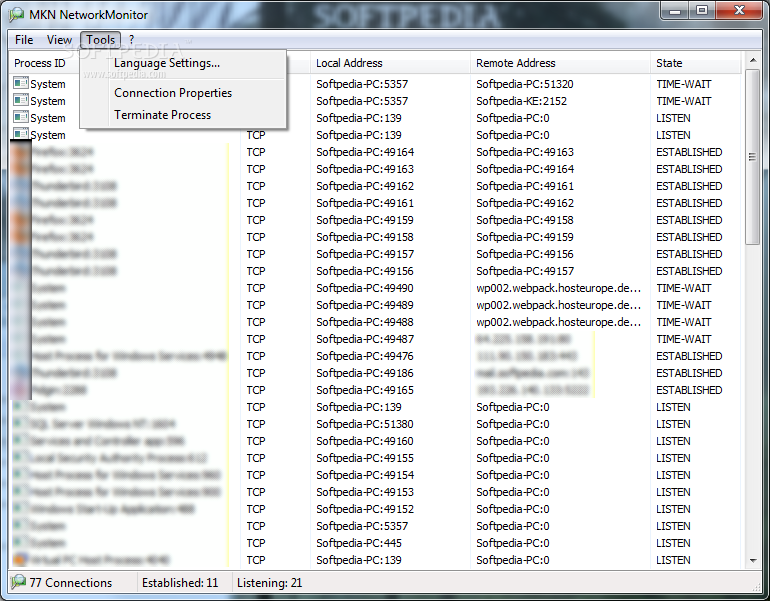Viewport: 770px width, 601px height.
Task: Select remote address Softpedia-KE:2152
Action: click(521, 101)
